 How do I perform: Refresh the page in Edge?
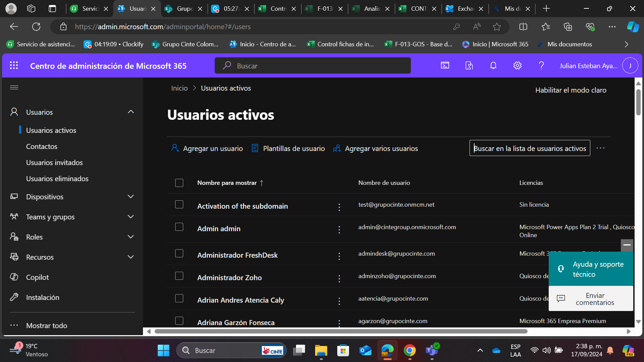tap(36, 27)
